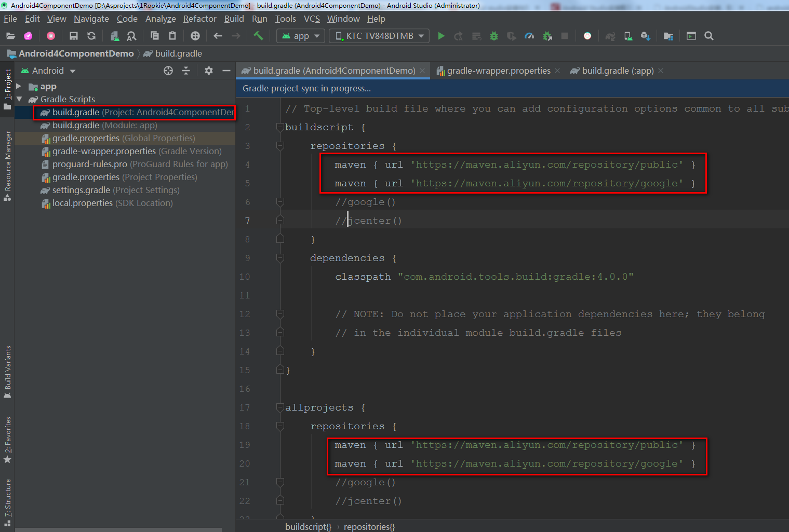Select settings.gradle (Project Settings) file
The image size is (789, 532).
(125, 190)
